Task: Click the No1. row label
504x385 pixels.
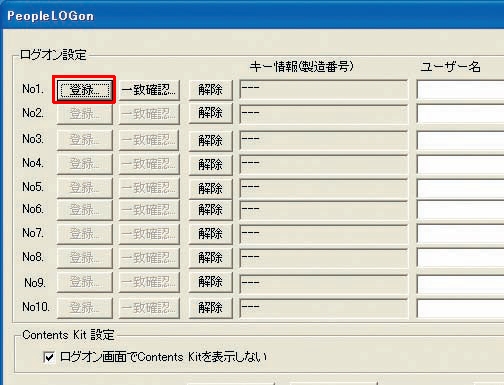Action: [x=33, y=89]
